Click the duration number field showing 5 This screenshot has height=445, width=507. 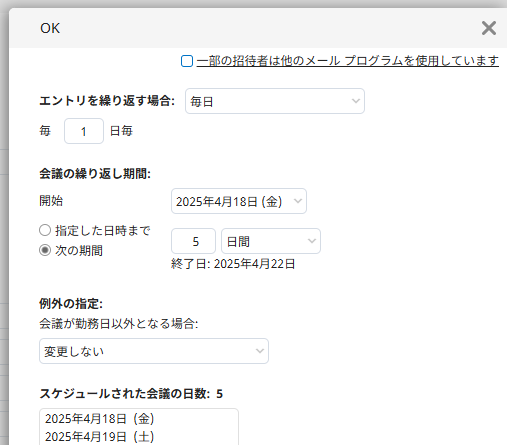coord(193,241)
